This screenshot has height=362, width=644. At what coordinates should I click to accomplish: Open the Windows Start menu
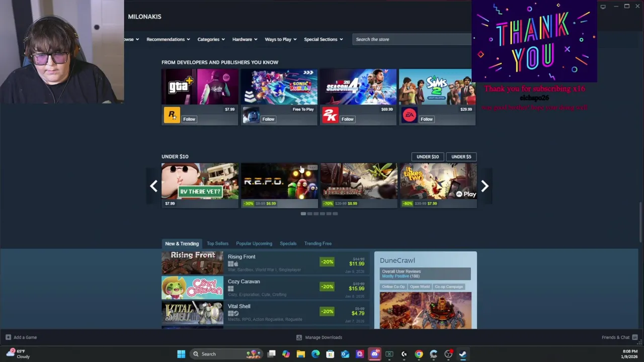point(181,354)
